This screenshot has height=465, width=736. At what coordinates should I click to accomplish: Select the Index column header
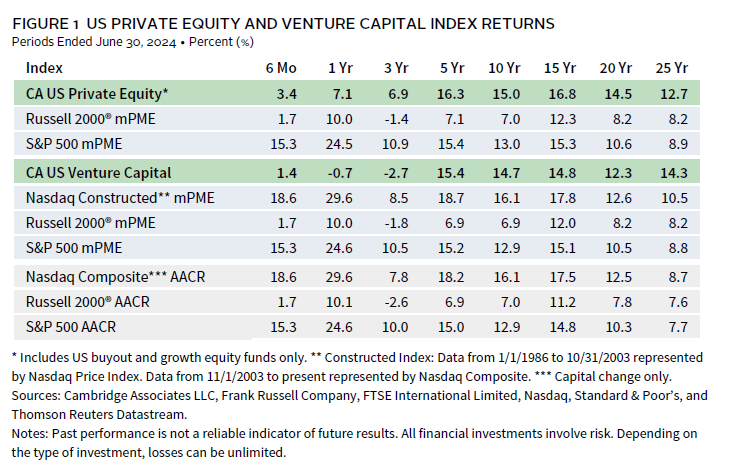(x=45, y=68)
